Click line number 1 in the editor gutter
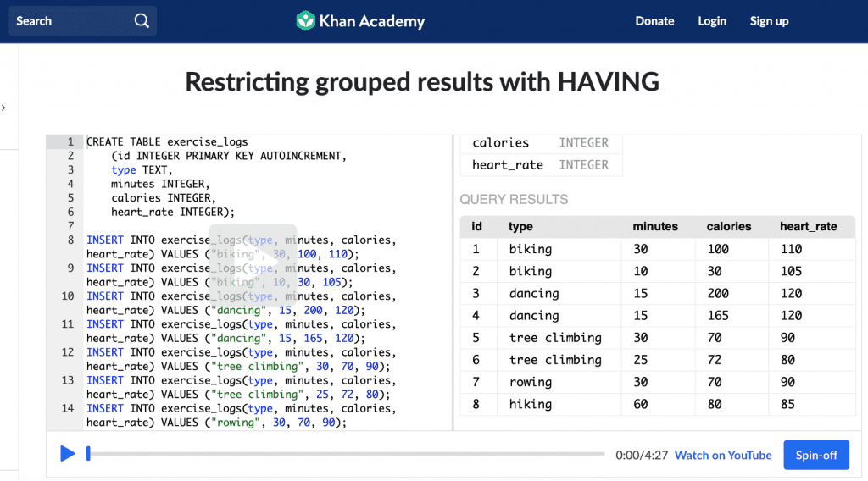 tap(70, 142)
